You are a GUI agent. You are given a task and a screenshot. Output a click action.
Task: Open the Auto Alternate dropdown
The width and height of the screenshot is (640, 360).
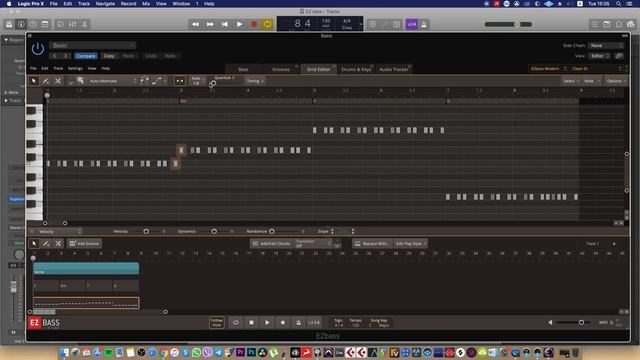coord(113,81)
